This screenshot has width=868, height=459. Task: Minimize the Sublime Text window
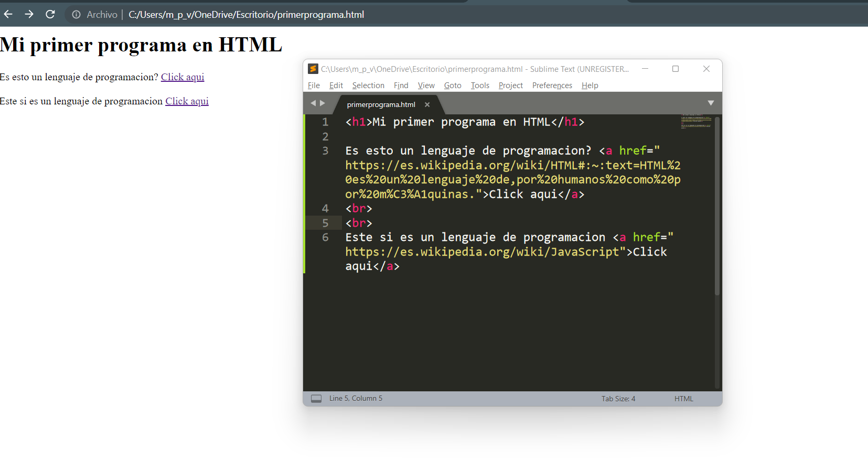pyautogui.click(x=645, y=69)
